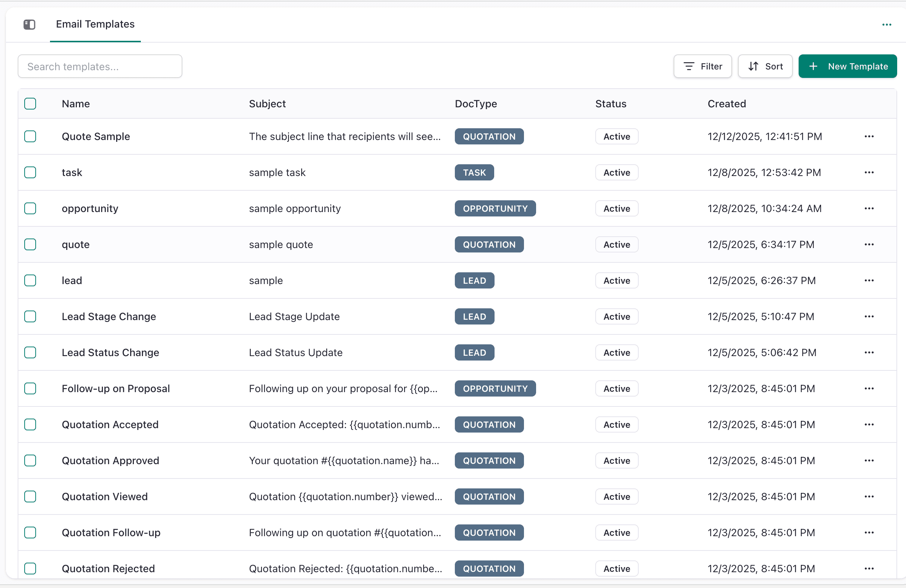The image size is (906, 588).
Task: Click the TASK doctype badge
Action: [474, 172]
